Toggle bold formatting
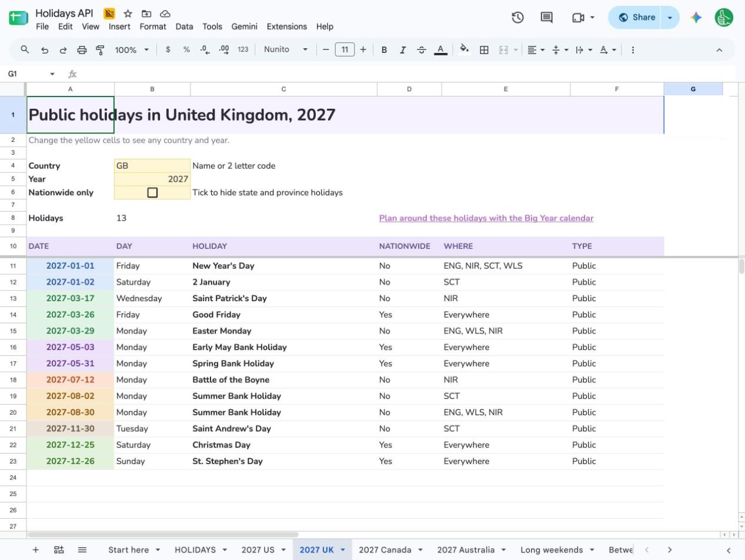Image resolution: width=745 pixels, height=560 pixels. point(384,50)
